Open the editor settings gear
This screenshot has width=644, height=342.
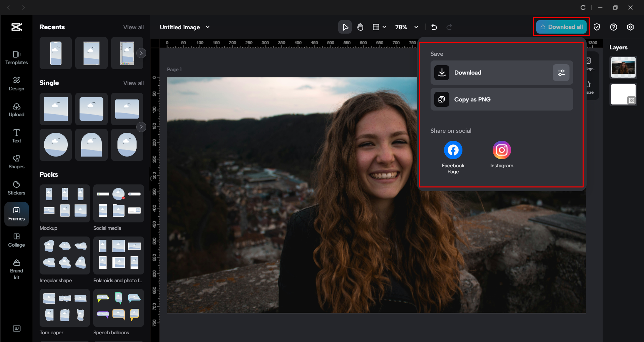pos(630,27)
